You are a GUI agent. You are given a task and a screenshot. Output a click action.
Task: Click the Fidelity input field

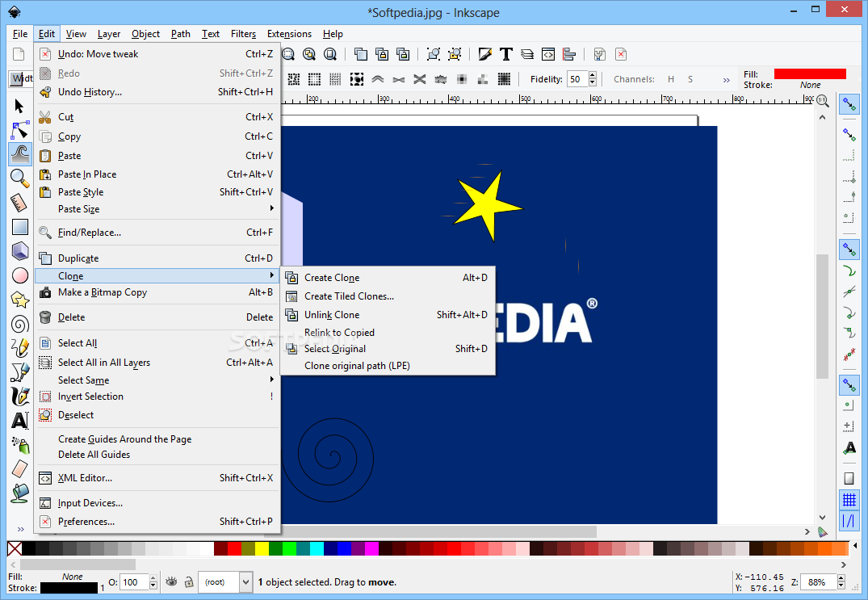tap(577, 79)
